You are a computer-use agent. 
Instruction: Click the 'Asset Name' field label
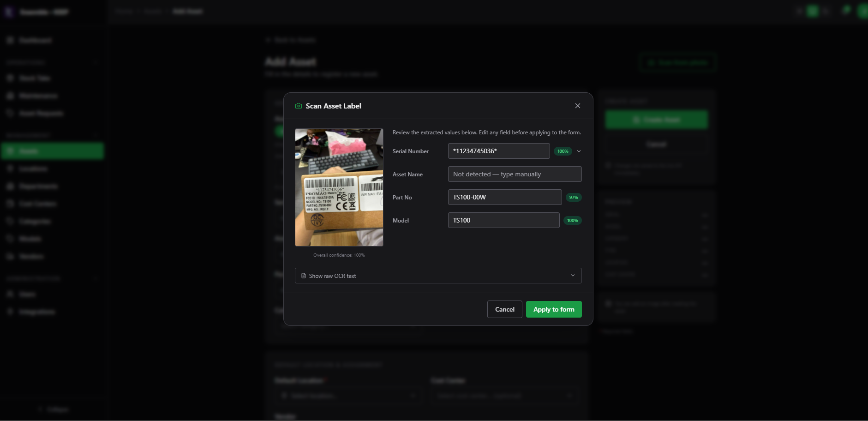[407, 174]
